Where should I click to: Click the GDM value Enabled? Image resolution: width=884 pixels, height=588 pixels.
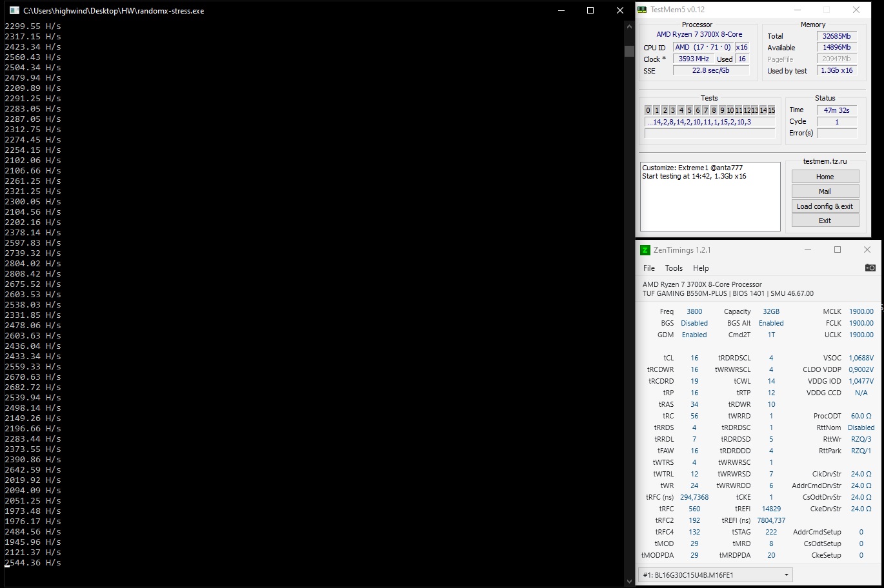pos(694,335)
